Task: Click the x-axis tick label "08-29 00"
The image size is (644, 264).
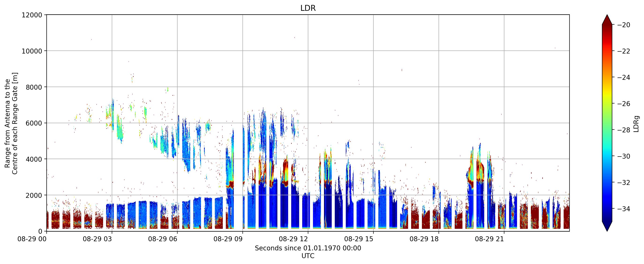Action: (32, 239)
